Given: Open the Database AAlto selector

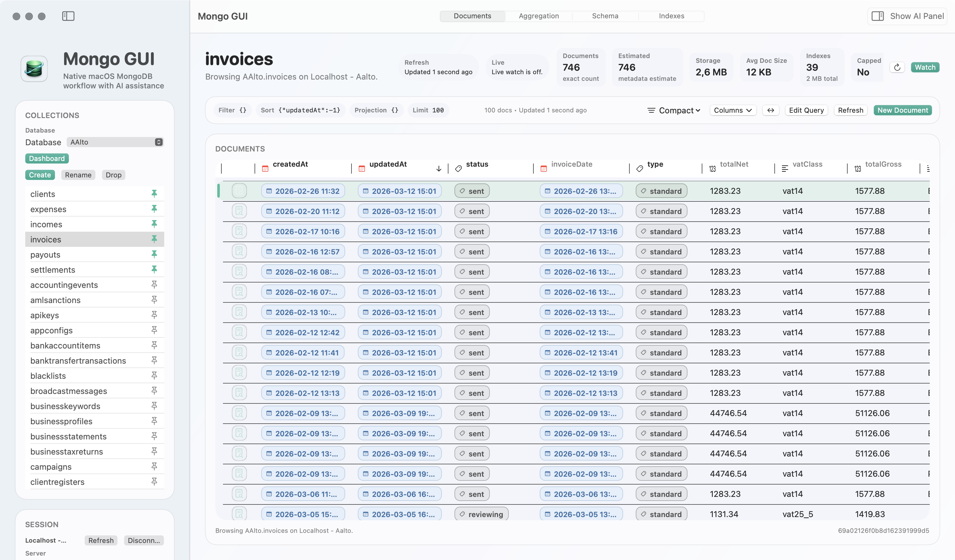Looking at the screenshot, I should 115,142.
